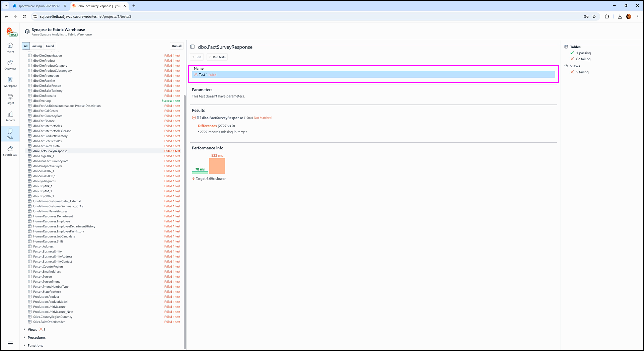Open the Target sidebar icon
This screenshot has height=351, width=644.
tap(10, 99)
